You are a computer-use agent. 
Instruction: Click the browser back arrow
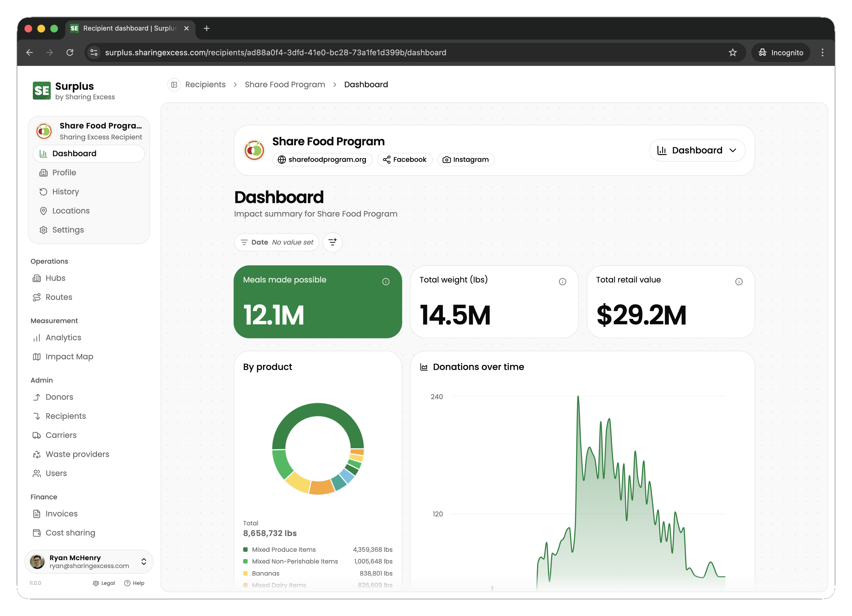[30, 53]
